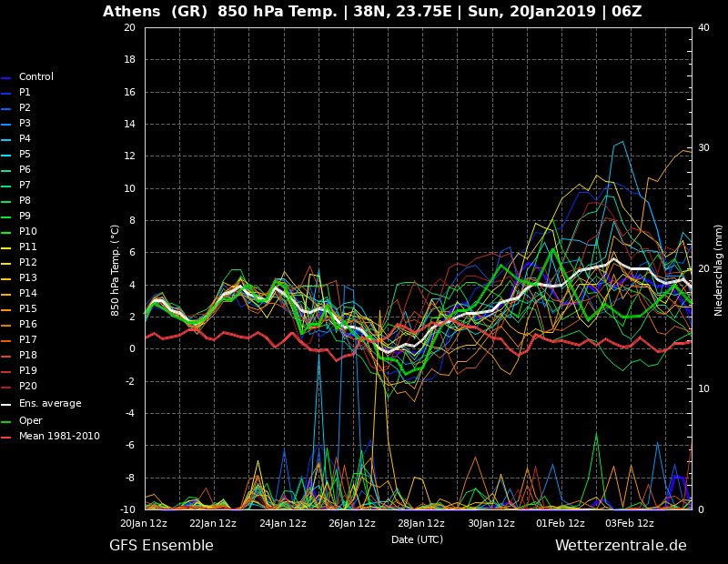Click the 12 temperature axis value
The width and height of the screenshot is (728, 564).
(x=129, y=156)
